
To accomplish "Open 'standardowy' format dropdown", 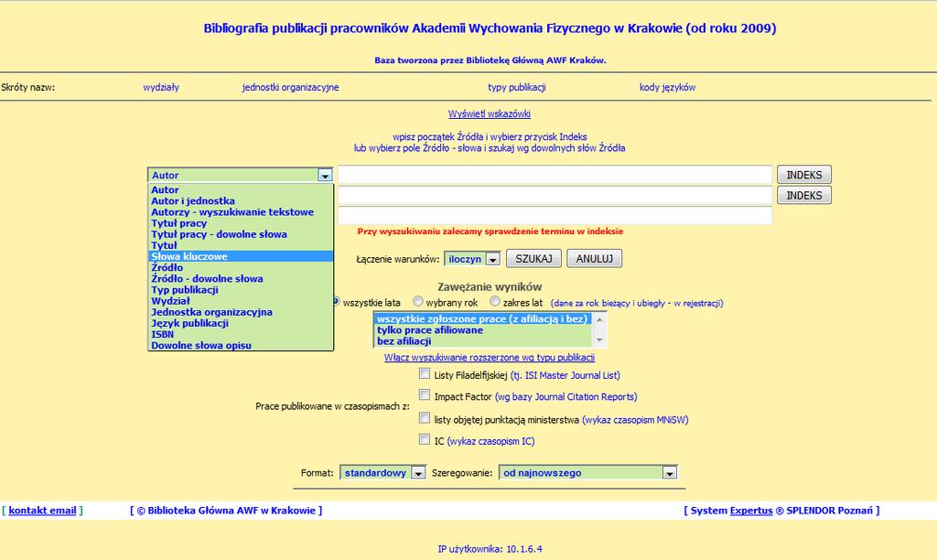I will click(382, 473).
